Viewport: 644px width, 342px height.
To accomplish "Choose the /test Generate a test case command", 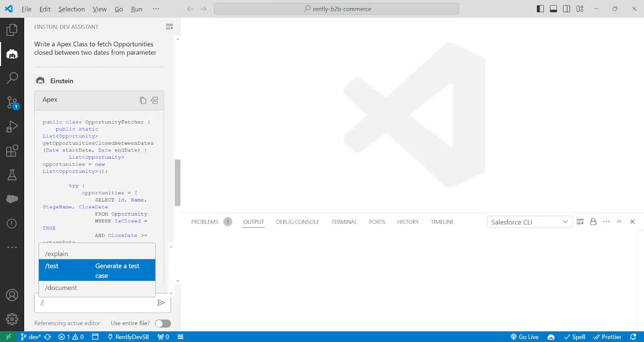I will 97,270.
